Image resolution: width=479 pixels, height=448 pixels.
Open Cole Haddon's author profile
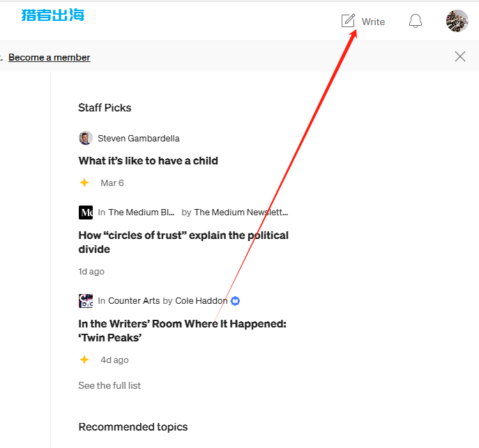pyautogui.click(x=202, y=301)
